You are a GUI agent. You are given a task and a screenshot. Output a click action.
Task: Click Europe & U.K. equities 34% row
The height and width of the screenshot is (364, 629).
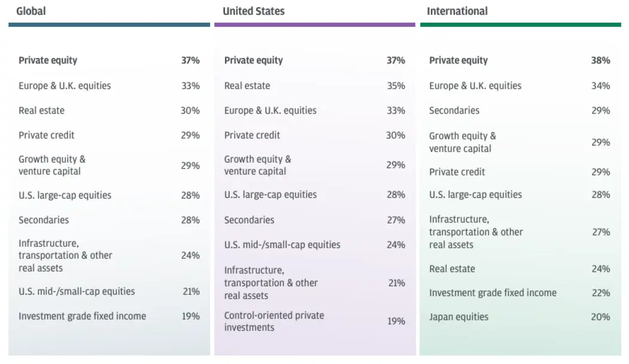519,85
